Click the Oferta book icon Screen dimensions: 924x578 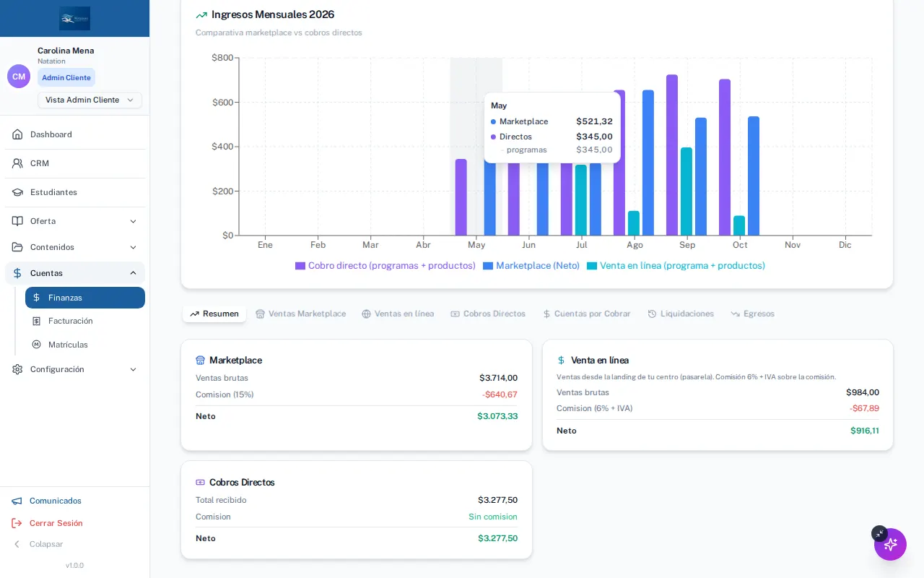(x=17, y=221)
